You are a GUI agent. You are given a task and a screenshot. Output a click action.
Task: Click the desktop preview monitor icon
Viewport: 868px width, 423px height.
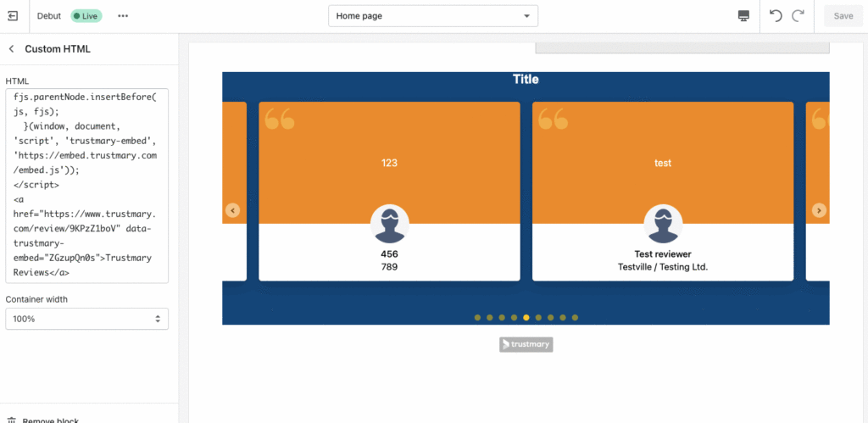(743, 16)
